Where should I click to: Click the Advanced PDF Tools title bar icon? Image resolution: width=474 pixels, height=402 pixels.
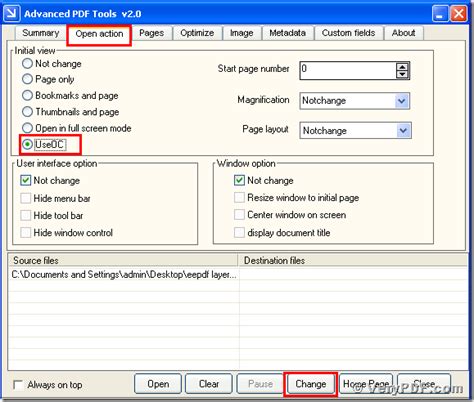[11, 13]
